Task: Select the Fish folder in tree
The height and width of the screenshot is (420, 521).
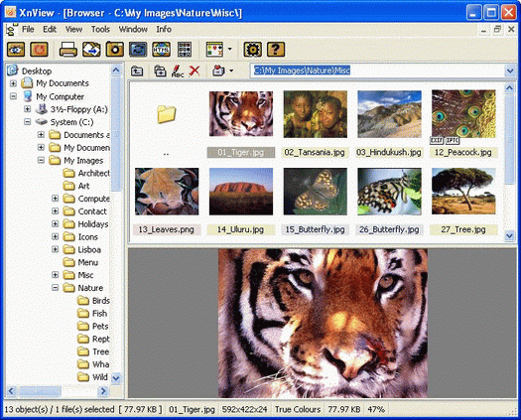Action: click(x=99, y=313)
